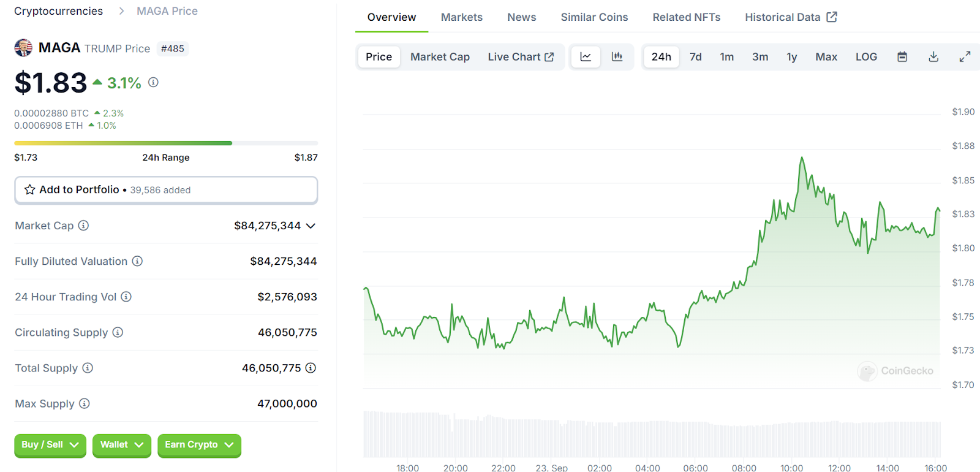Click the star icon in Add to Portfolio
980x472 pixels.
29,190
